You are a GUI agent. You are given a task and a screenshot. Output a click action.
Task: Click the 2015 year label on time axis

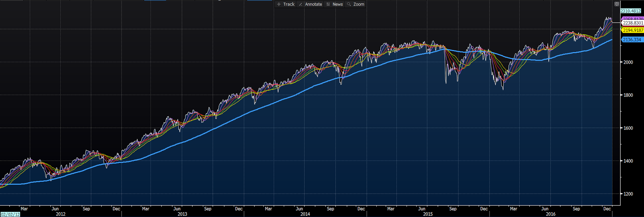coord(428,214)
